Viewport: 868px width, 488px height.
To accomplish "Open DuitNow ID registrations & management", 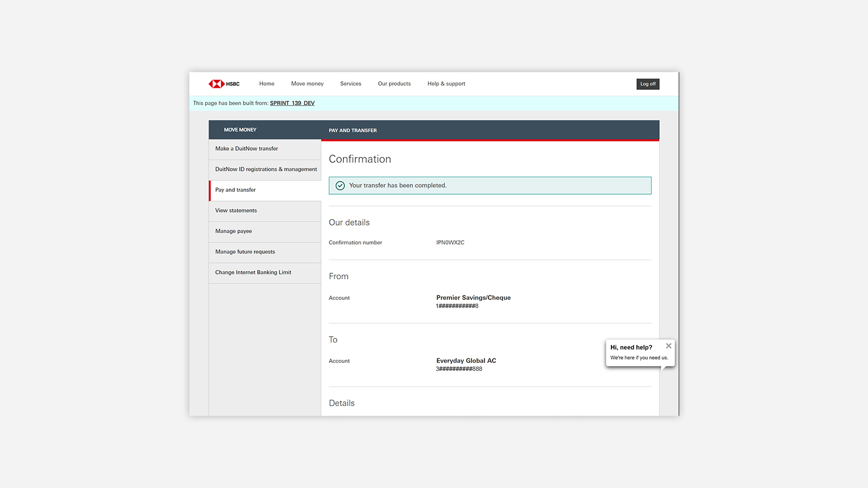I will click(x=266, y=169).
